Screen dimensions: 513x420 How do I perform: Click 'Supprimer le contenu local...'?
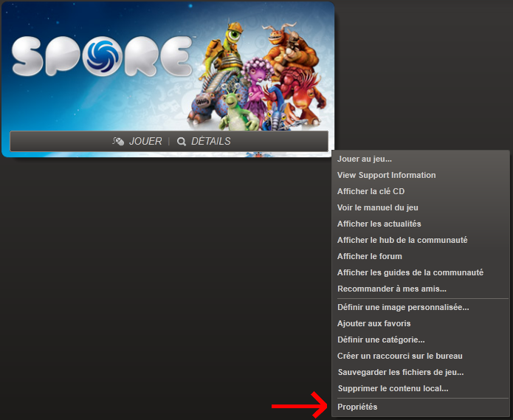point(421,388)
